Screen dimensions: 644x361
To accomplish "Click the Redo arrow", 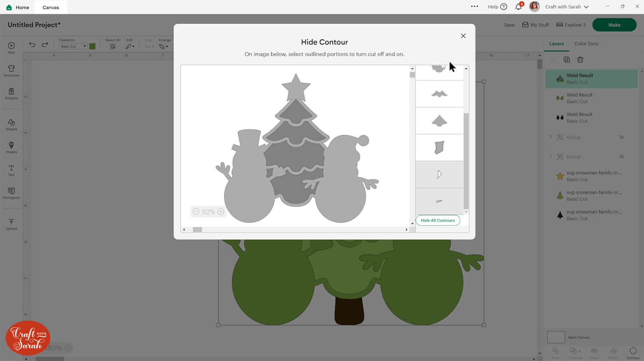I will tap(45, 45).
